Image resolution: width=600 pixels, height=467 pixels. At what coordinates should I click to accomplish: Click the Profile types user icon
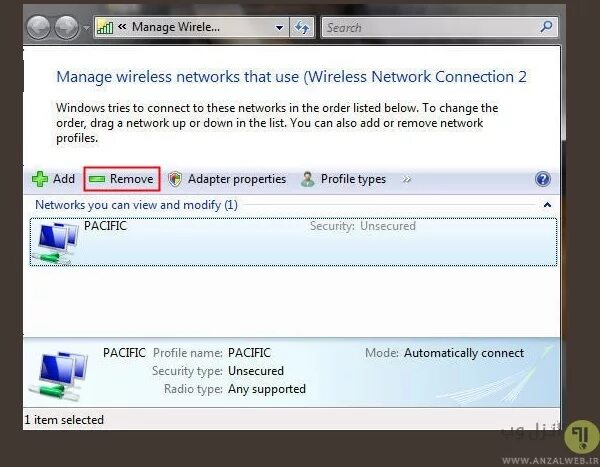[308, 179]
